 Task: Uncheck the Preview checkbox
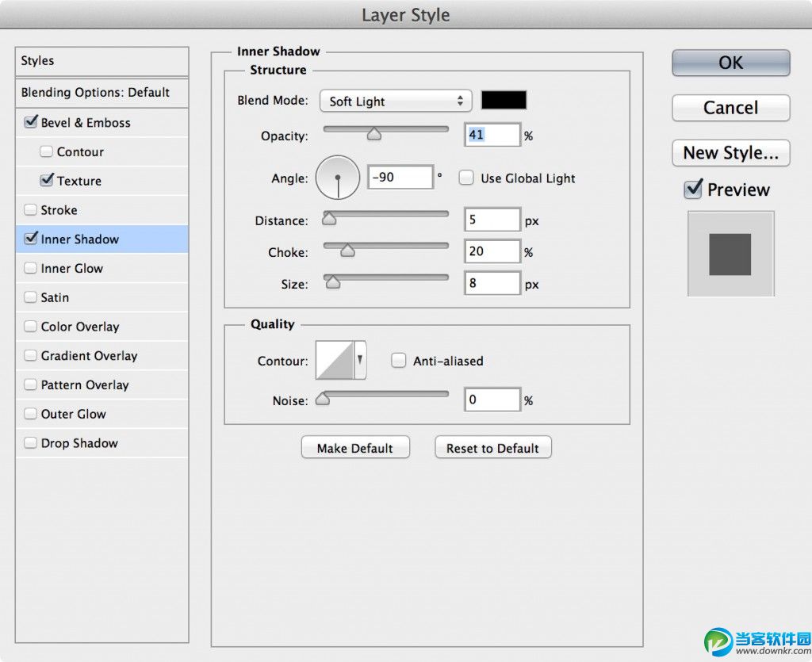[x=693, y=189]
